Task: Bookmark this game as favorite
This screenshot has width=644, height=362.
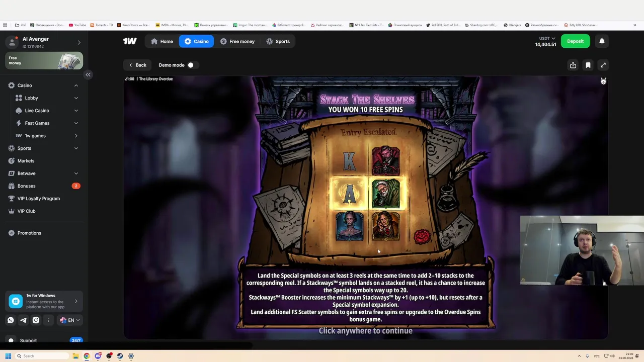Action: point(588,65)
